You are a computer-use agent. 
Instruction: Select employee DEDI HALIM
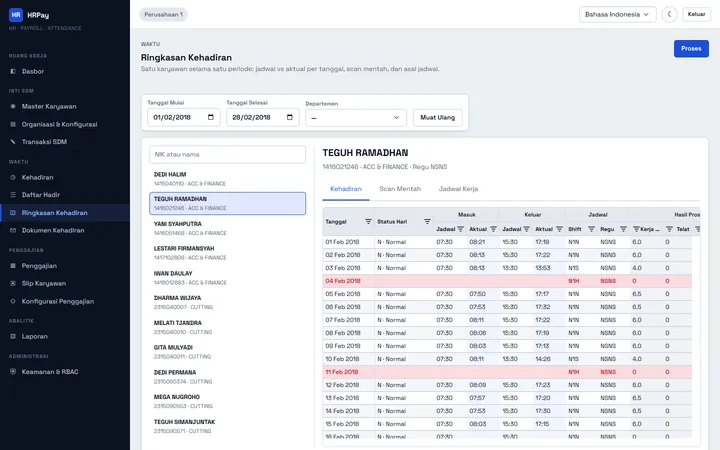pos(227,179)
